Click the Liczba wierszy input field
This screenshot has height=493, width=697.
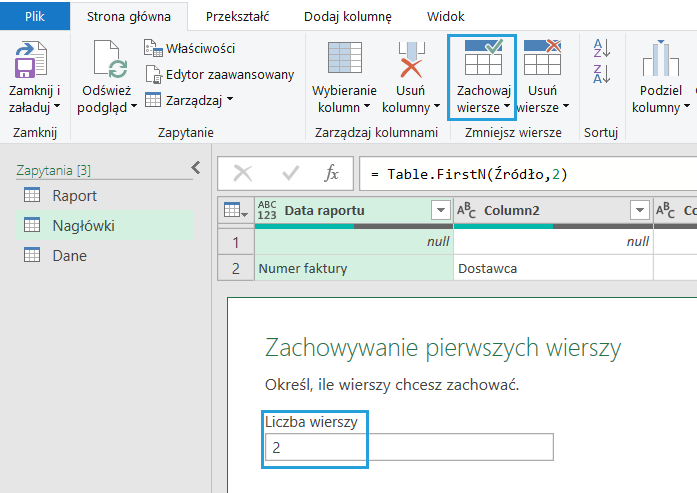coord(408,449)
